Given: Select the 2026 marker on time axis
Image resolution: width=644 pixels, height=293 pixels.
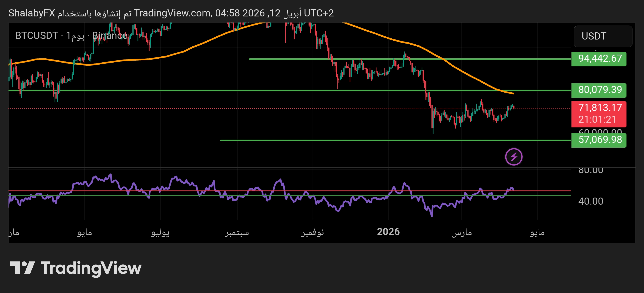Looking at the screenshot, I should pyautogui.click(x=388, y=232).
